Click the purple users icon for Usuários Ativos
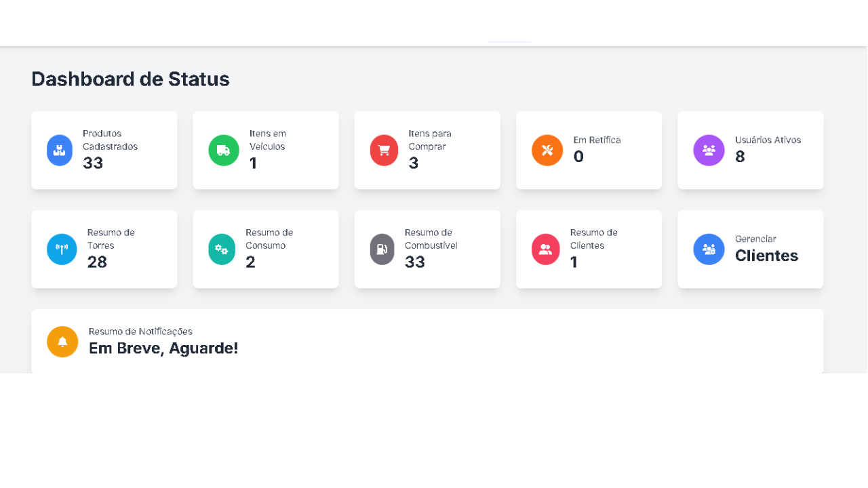Screen dimensions: 868x488 point(709,150)
